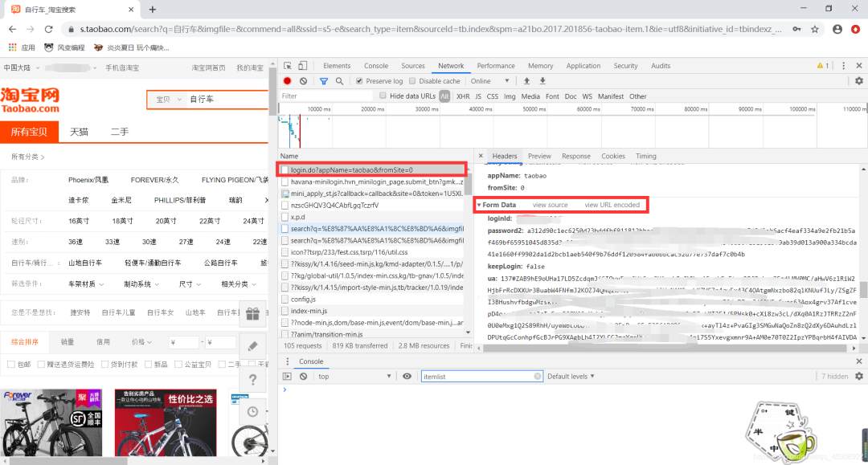Clear the network request log

303,81
